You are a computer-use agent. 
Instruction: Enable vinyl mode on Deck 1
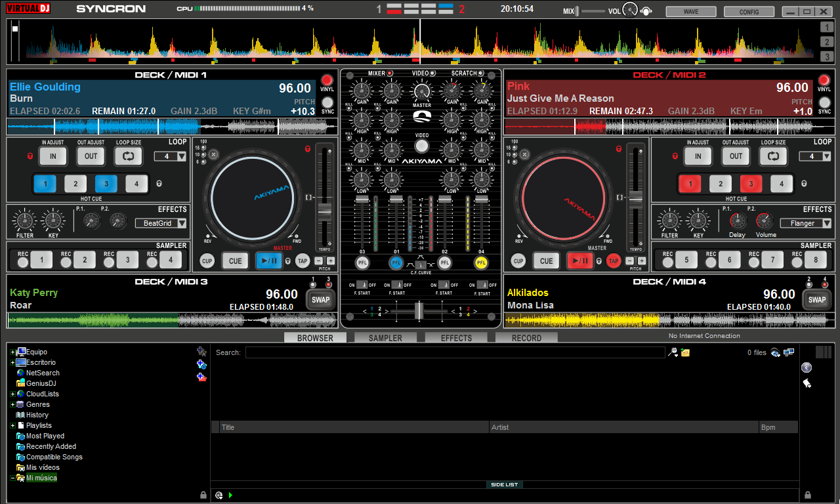coord(327,81)
